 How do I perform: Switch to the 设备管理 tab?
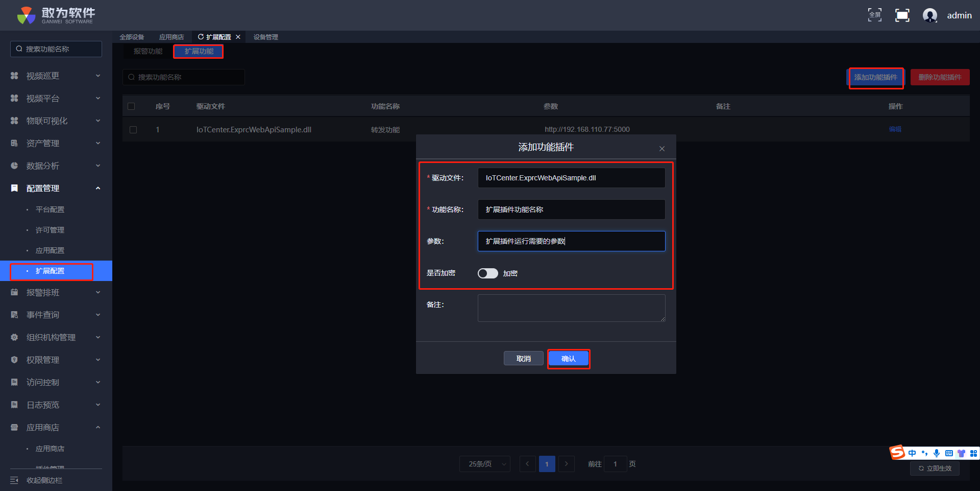click(x=265, y=37)
